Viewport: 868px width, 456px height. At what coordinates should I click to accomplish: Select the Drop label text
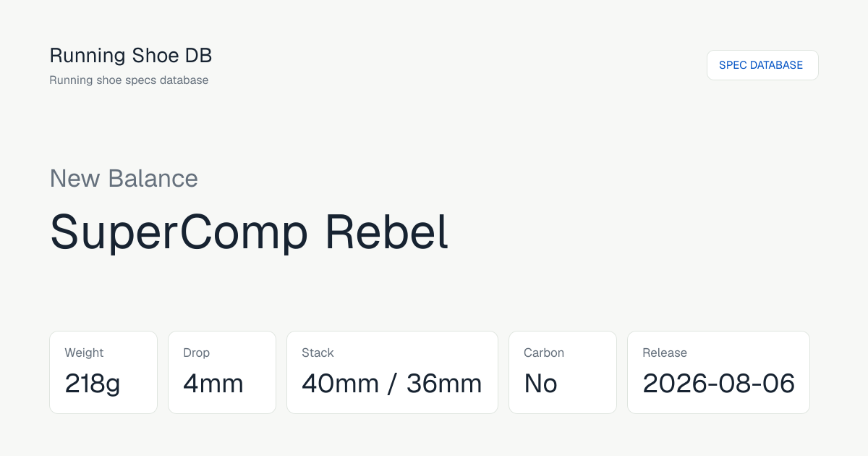pos(196,352)
